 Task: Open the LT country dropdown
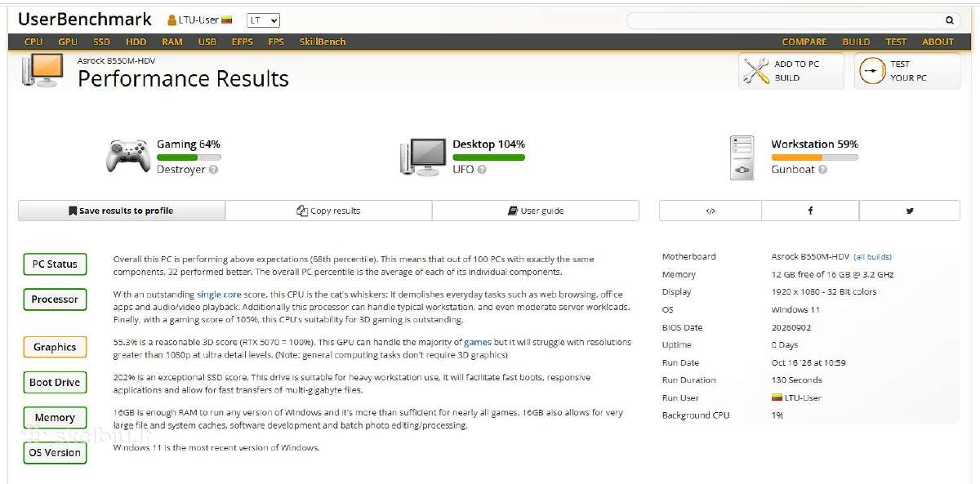263,20
